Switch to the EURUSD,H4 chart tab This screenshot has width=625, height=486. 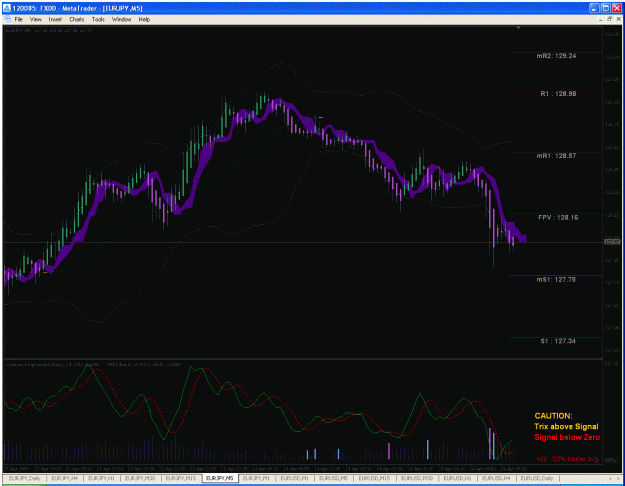[x=496, y=478]
